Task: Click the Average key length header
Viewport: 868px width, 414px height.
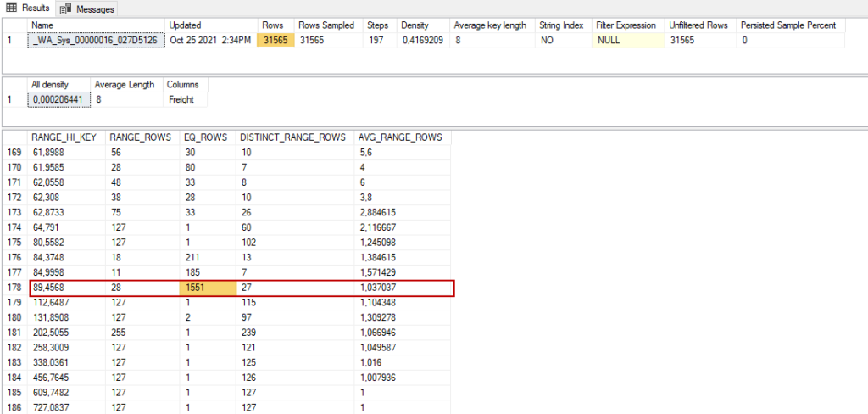Action: pos(492,25)
